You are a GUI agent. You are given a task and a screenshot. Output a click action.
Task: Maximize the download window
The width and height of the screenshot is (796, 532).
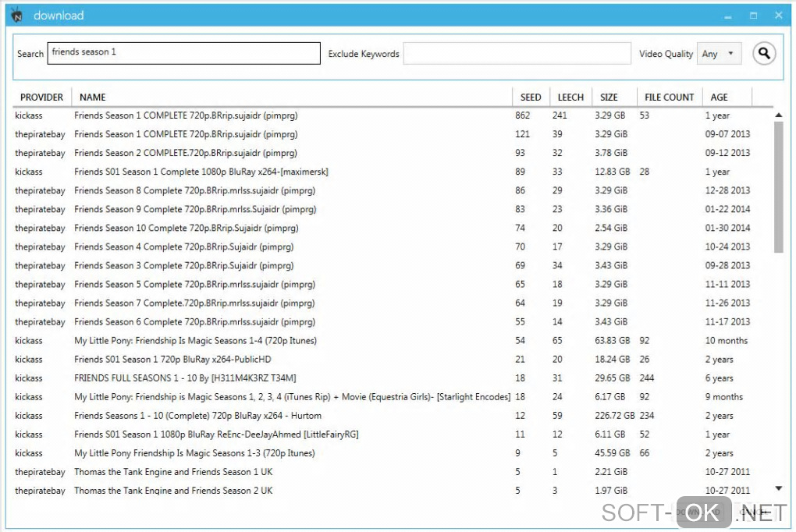click(x=753, y=16)
